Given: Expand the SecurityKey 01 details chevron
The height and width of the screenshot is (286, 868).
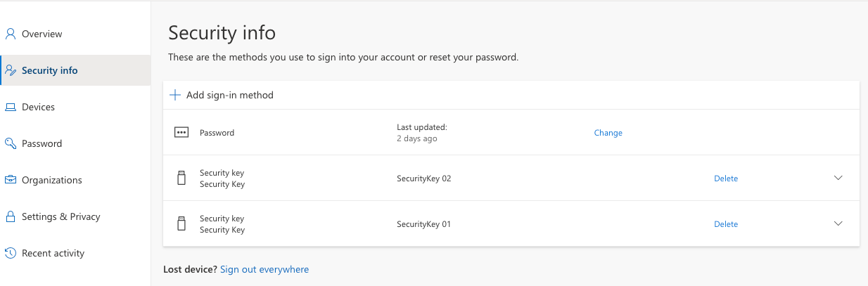Looking at the screenshot, I should click(x=838, y=223).
